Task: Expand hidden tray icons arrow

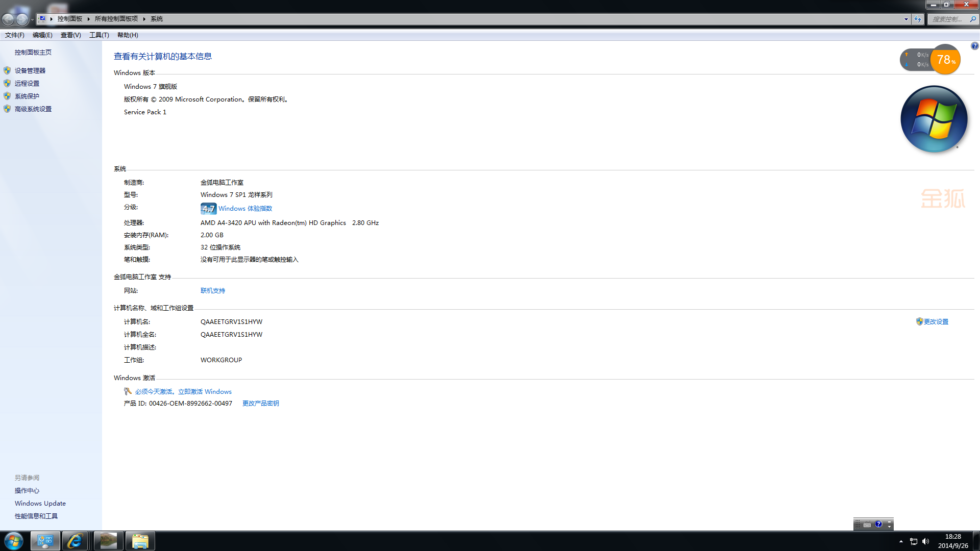Action: [901, 541]
